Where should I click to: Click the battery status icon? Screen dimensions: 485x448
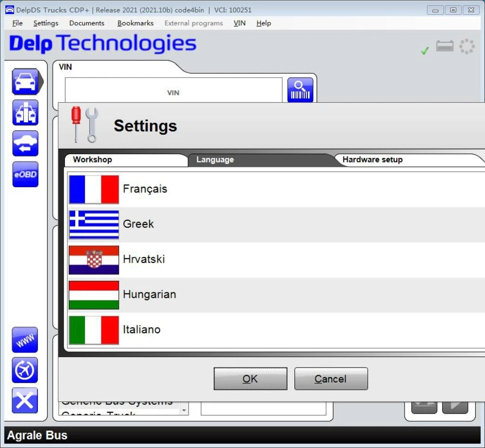tap(444, 47)
